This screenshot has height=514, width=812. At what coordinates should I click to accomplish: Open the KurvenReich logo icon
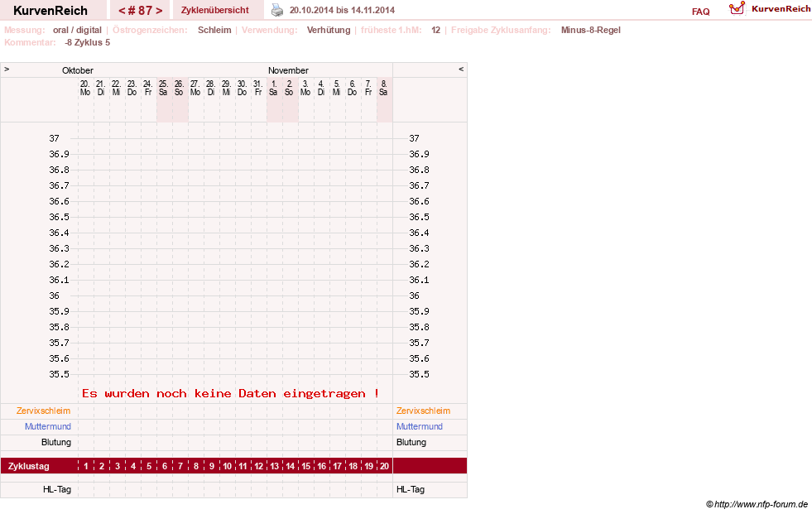(x=737, y=8)
